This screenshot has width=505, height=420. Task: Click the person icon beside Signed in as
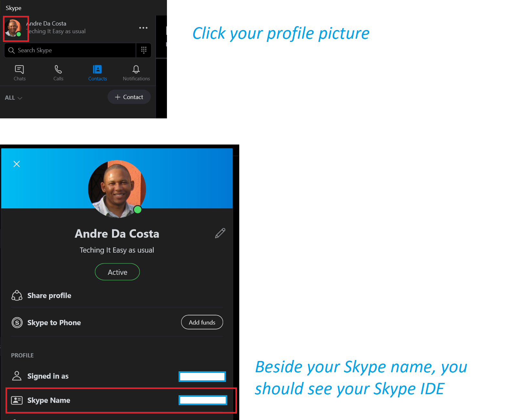point(17,376)
